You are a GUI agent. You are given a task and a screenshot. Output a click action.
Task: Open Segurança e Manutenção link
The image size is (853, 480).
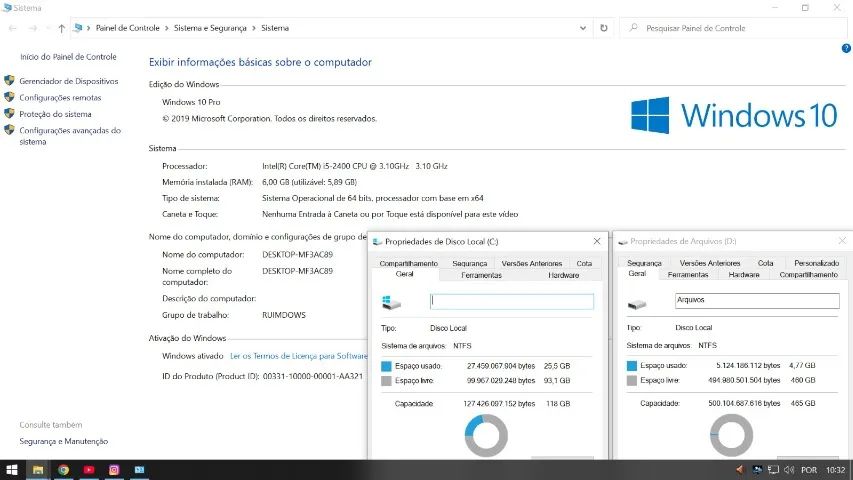(x=64, y=441)
